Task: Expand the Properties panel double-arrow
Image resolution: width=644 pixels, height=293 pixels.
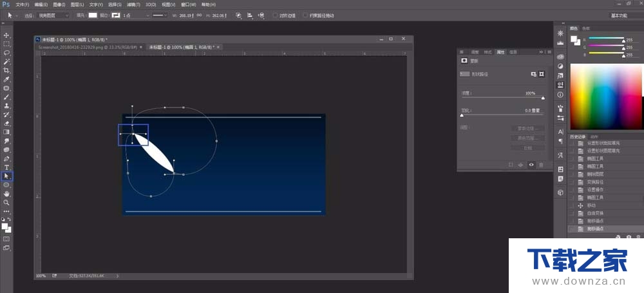Action: tap(541, 52)
